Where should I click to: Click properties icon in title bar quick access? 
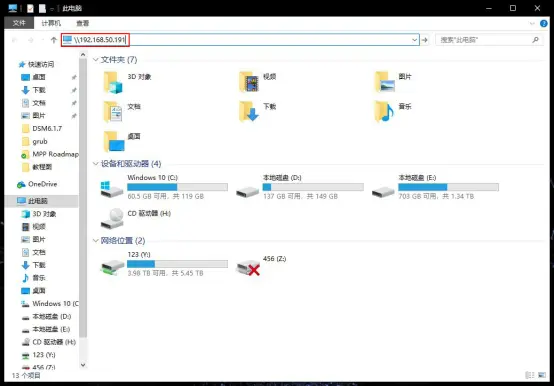[30, 8]
